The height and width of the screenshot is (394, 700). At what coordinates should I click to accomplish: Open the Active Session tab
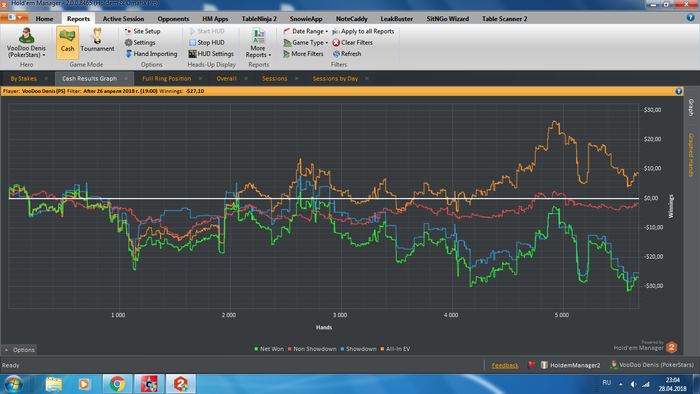click(x=123, y=19)
